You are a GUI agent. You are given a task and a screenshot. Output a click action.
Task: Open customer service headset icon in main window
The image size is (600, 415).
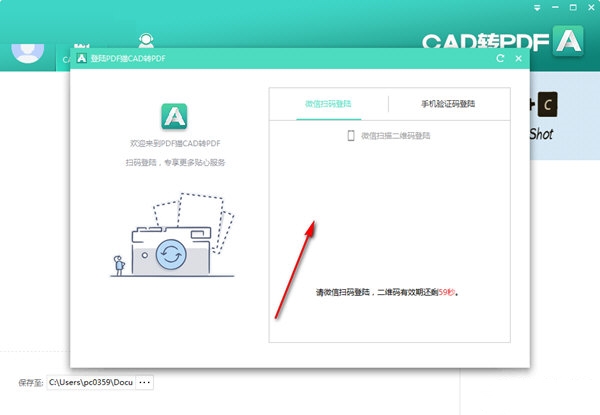[x=146, y=40]
